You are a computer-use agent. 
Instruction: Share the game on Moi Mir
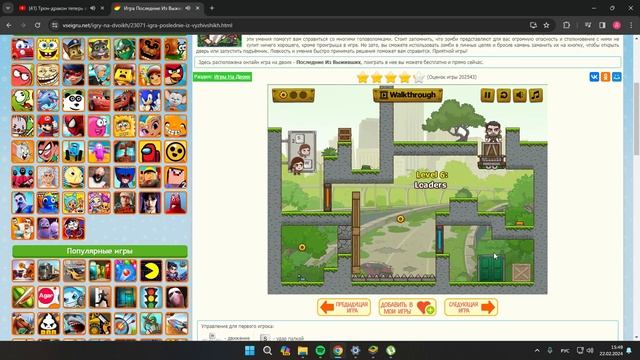[616, 77]
